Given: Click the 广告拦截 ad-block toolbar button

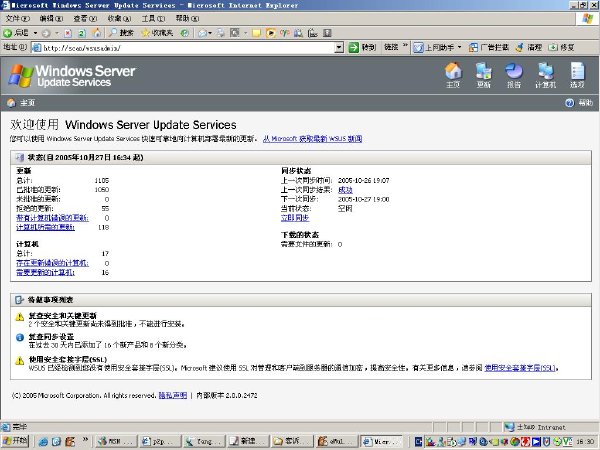Looking at the screenshot, I should click(489, 47).
